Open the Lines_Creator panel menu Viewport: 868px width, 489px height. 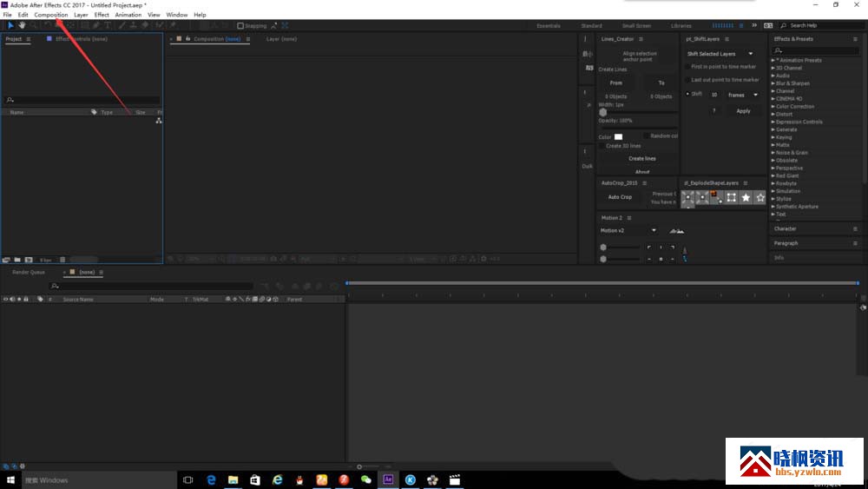641,39
